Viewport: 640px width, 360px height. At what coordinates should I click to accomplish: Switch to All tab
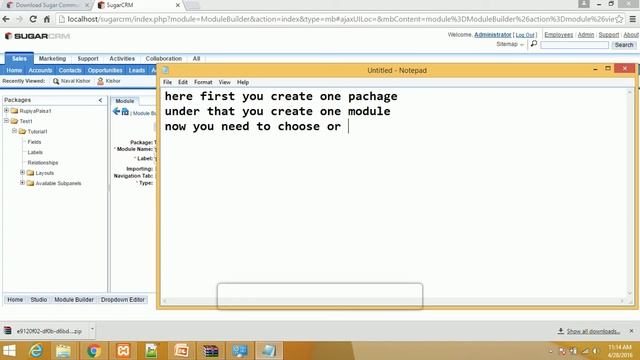[x=196, y=59]
